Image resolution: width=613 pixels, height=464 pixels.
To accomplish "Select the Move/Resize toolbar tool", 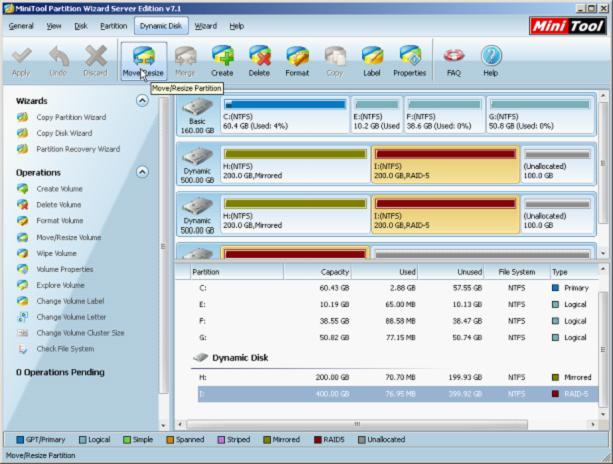I will (x=143, y=62).
